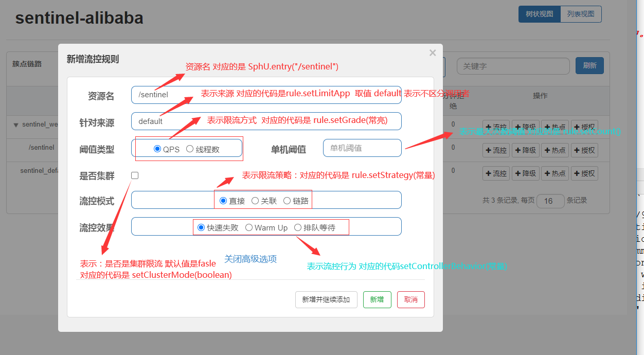Click the red 取消 button
Viewport: 644px width, 355px height.
(x=411, y=299)
